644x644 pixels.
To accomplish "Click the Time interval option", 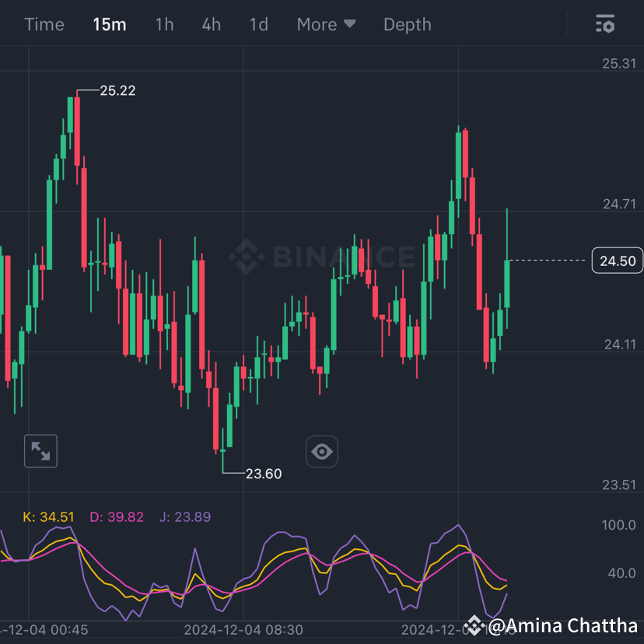I will 44,24.
